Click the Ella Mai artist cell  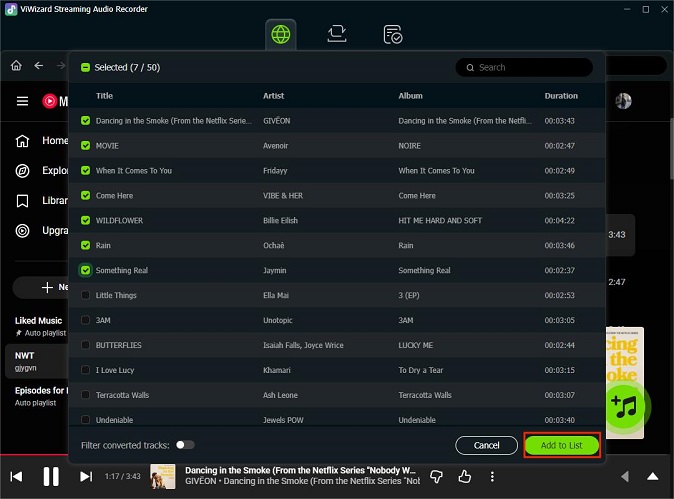(276, 295)
